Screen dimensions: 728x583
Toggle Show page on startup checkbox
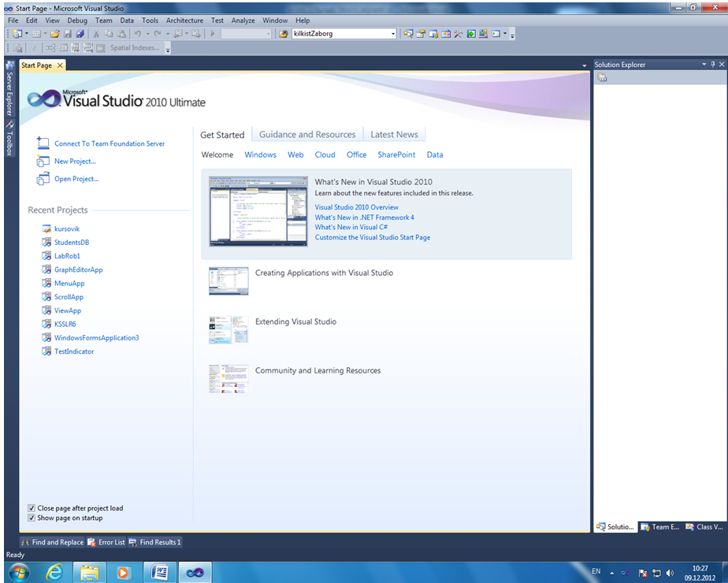click(x=32, y=518)
